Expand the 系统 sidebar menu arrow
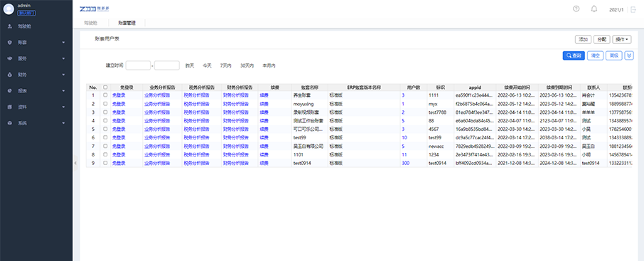 pos(63,123)
